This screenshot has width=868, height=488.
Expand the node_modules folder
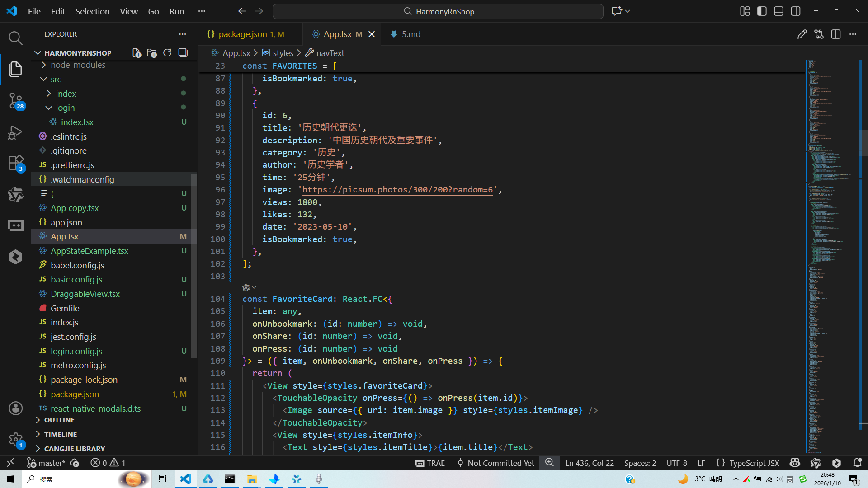click(78, 65)
